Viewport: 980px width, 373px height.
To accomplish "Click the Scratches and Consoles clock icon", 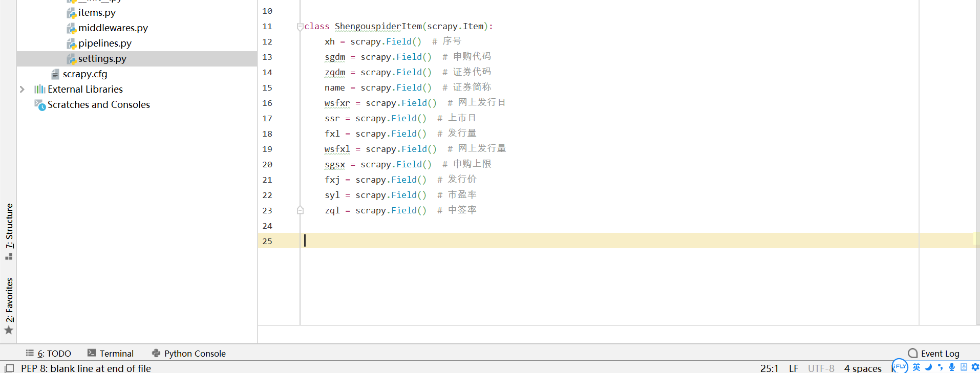I will tap(40, 105).
